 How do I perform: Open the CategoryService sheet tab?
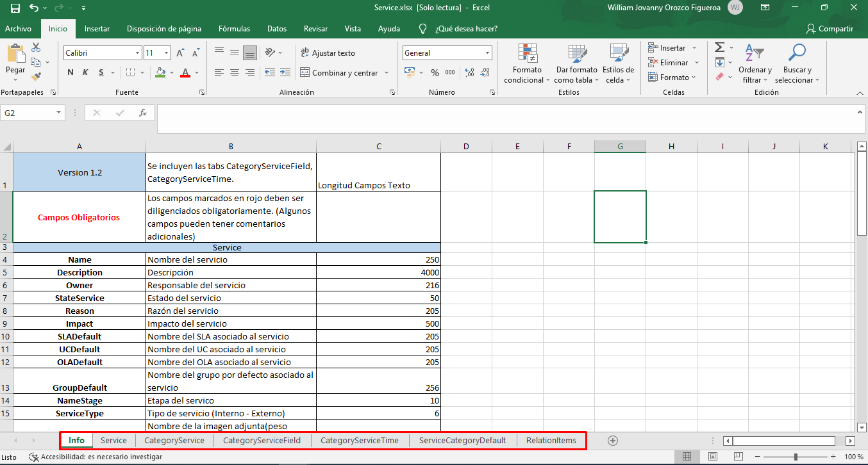[174, 441]
